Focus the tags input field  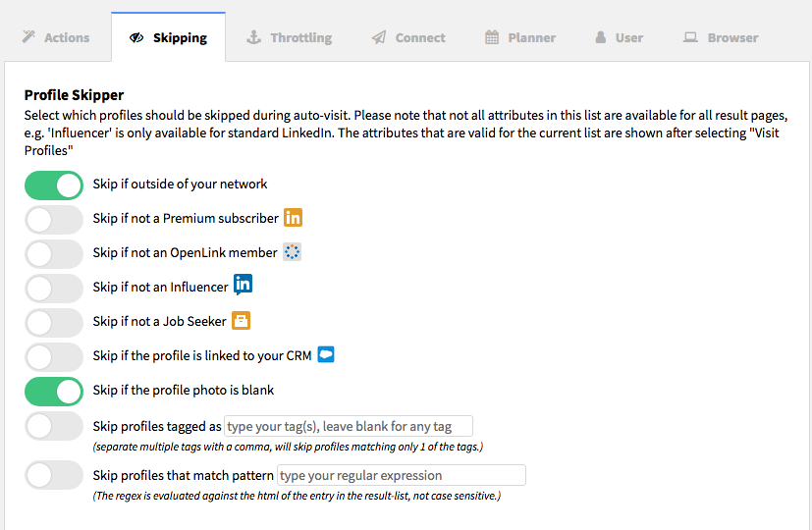click(x=349, y=426)
